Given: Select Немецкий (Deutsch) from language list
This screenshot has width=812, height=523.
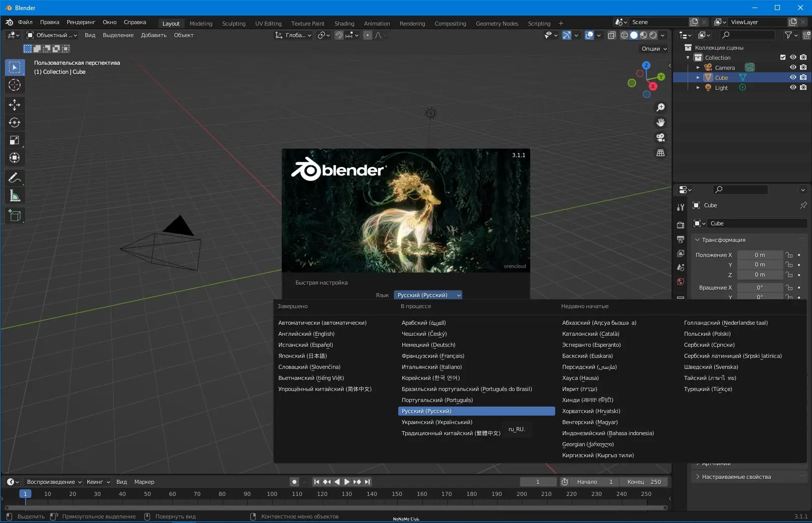Looking at the screenshot, I should pyautogui.click(x=428, y=345).
